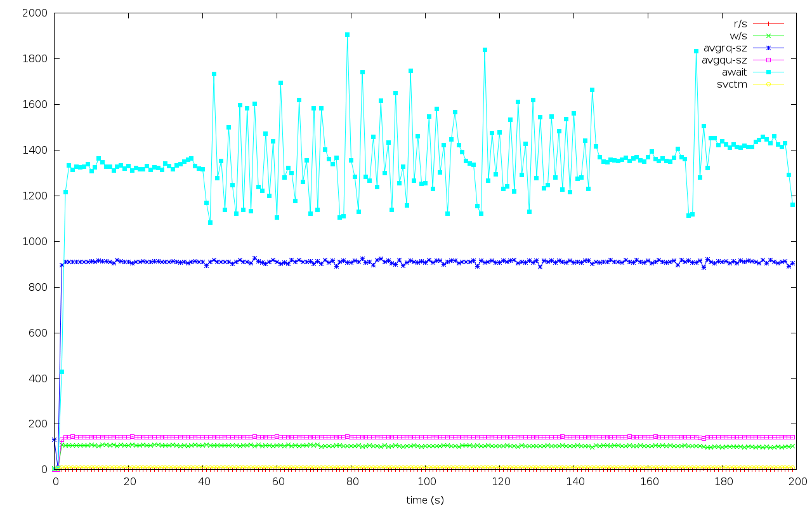Click the y-axis label 1200
This screenshot has height=508, width=812.
click(x=36, y=196)
